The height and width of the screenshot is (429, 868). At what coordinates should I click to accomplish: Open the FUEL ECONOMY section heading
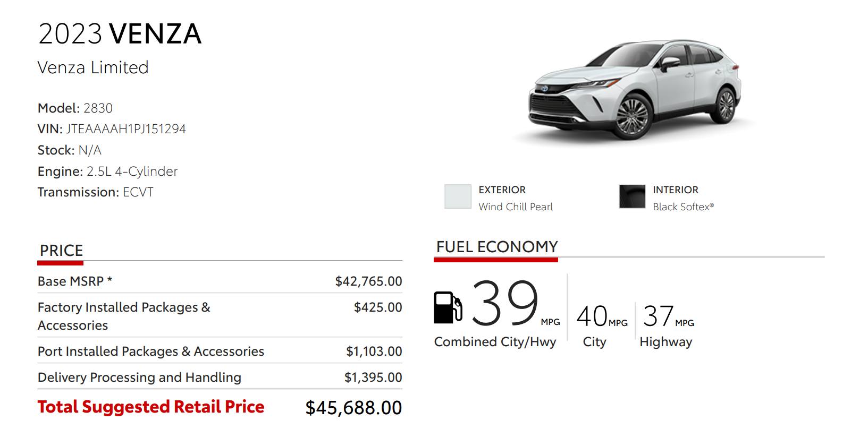pos(497,247)
